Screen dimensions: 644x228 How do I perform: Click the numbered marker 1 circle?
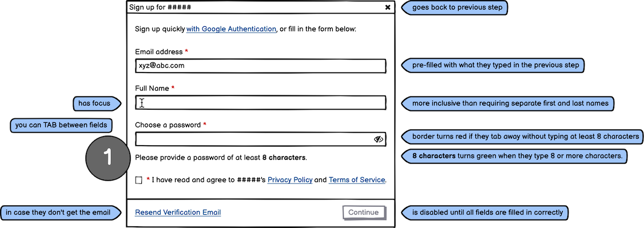pos(108,158)
